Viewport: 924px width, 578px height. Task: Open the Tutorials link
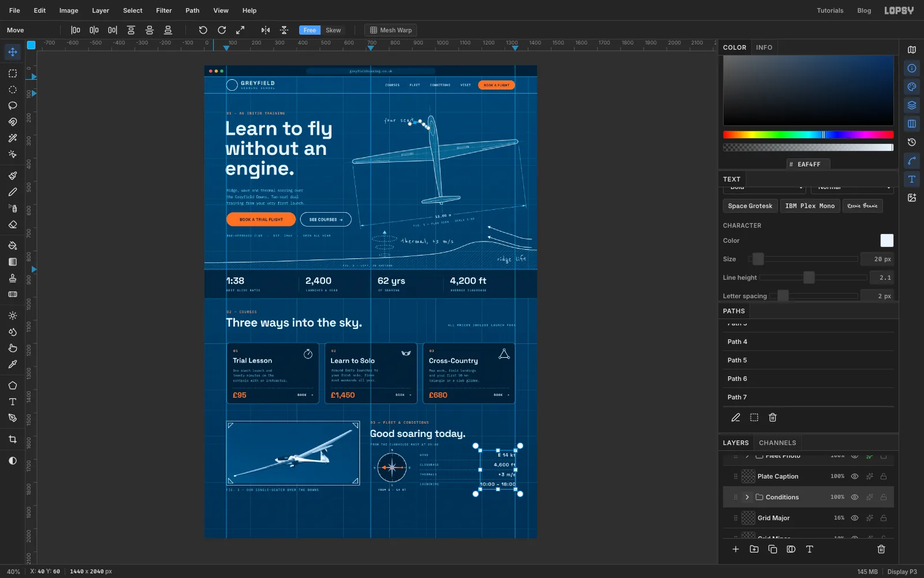tap(830, 10)
